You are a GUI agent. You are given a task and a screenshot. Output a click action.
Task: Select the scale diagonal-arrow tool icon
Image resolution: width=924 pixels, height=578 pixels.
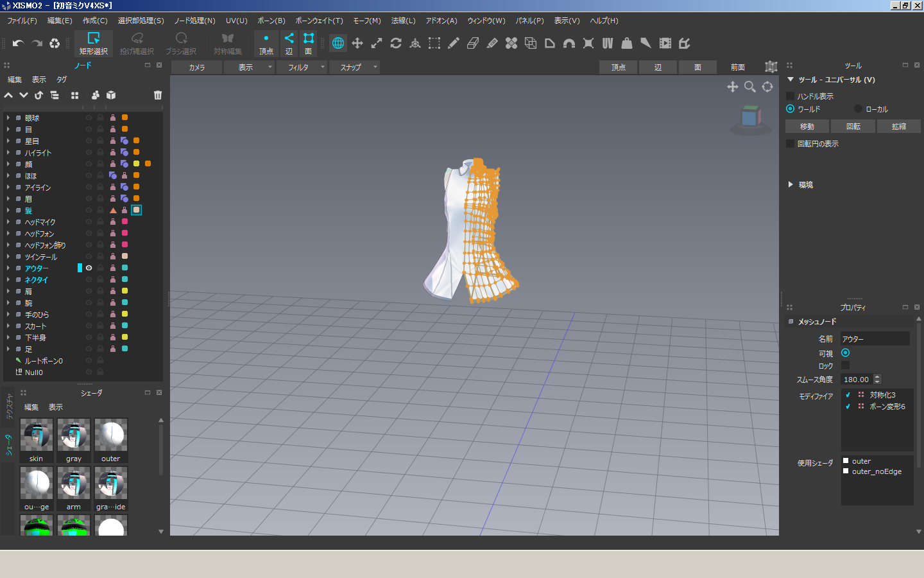point(377,43)
